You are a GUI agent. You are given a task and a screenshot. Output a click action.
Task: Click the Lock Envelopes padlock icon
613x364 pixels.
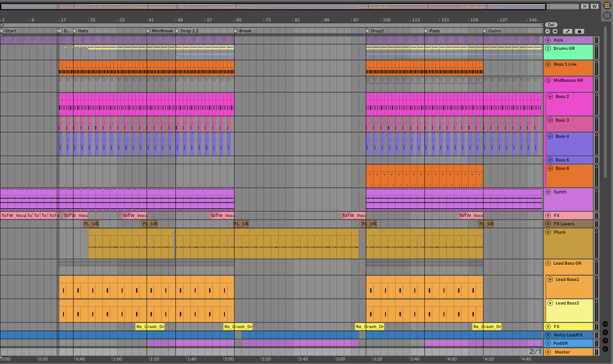coord(579,31)
